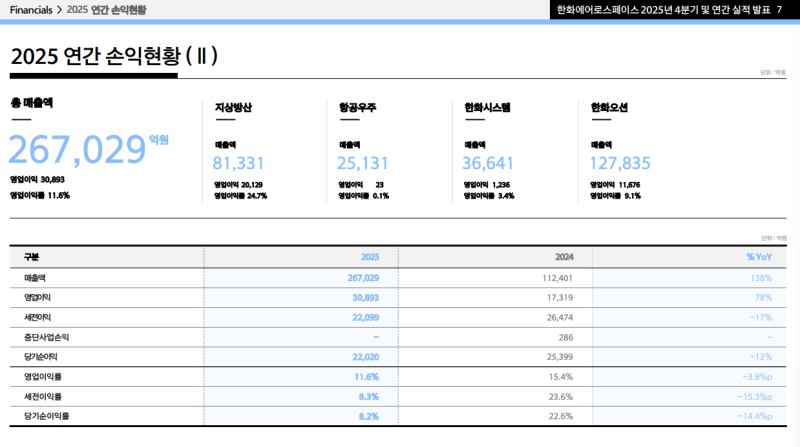Open the 항공우주 segment heading
800x447 pixels.
(x=357, y=107)
